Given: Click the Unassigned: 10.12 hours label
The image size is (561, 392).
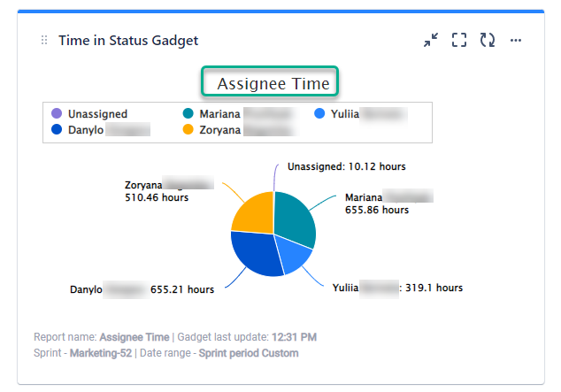Looking at the screenshot, I should (346, 166).
